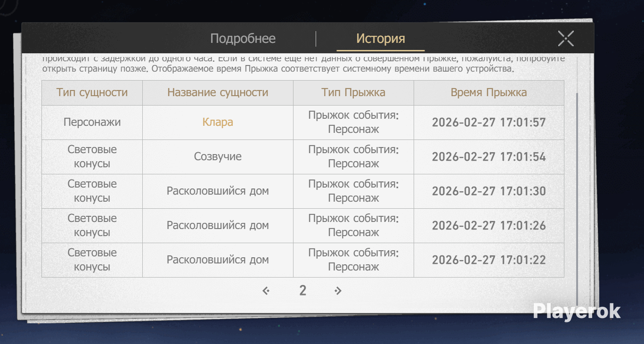
Task: Click the timestamp 2026-02-27 17:01:30
Action: click(x=489, y=191)
